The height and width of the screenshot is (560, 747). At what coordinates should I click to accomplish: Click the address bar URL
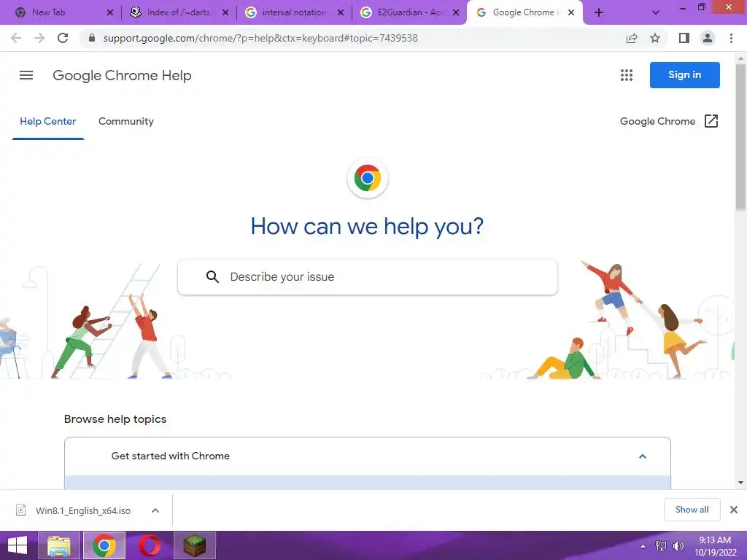coord(260,38)
